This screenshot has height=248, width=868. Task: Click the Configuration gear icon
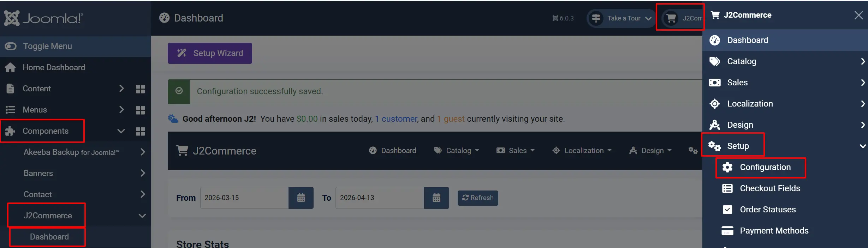(x=727, y=167)
